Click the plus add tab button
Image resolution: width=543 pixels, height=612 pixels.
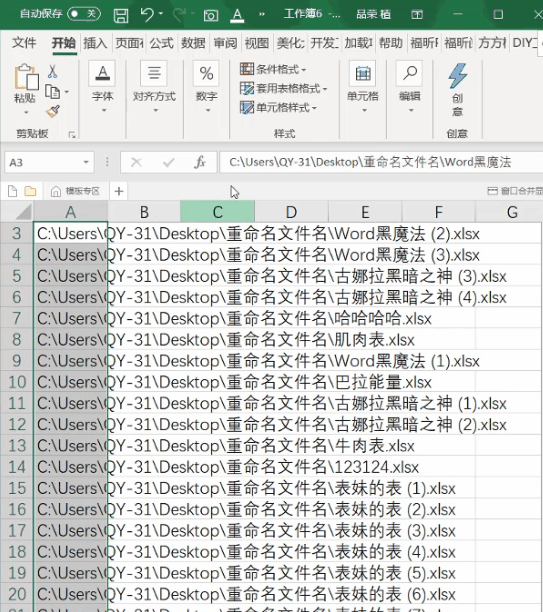click(119, 191)
